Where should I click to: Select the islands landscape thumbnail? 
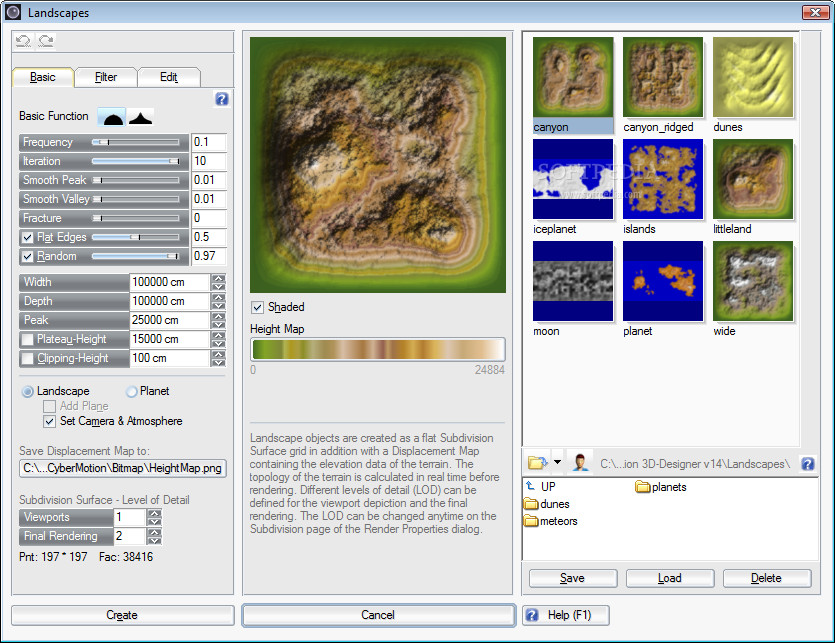662,180
